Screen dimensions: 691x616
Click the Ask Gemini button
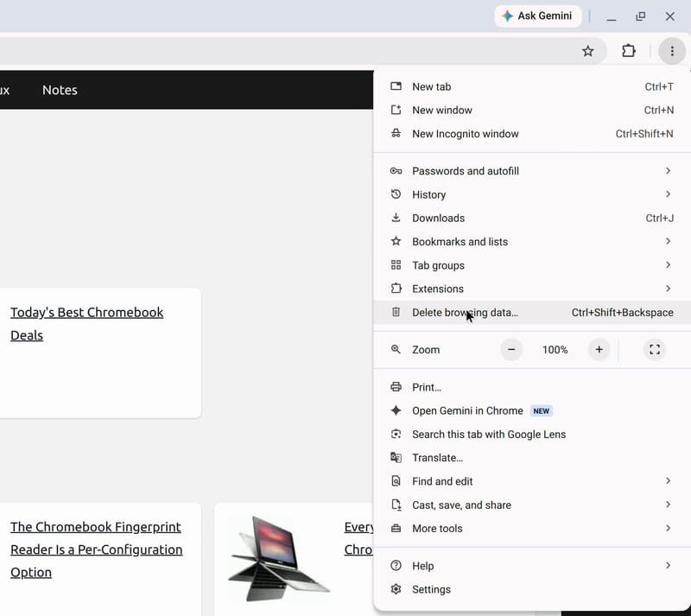[537, 16]
